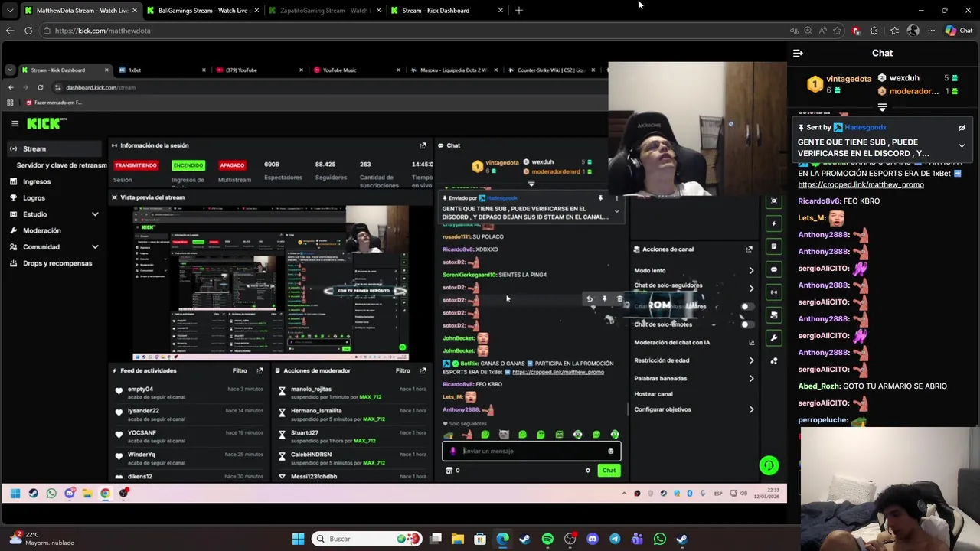Screen dimensions: 980x551
Task: Hide the pinned message in Kick chat
Action: tap(962, 128)
